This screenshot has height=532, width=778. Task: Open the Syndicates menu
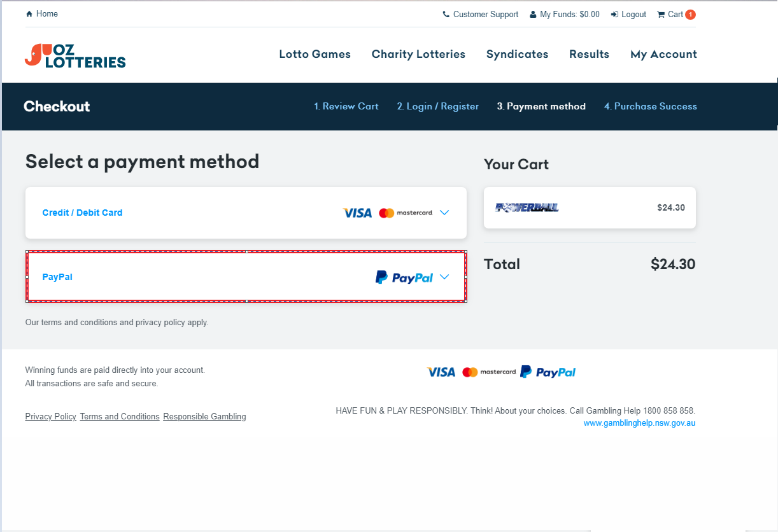click(x=518, y=54)
